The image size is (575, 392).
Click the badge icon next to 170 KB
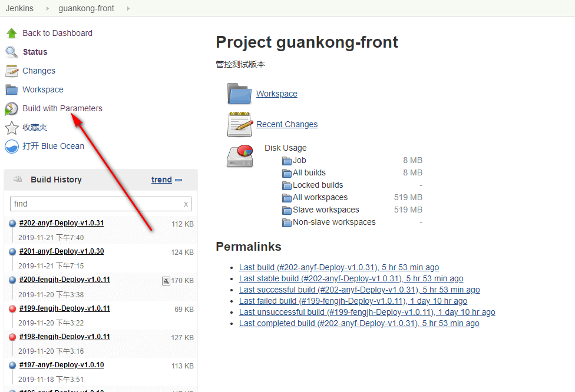tap(166, 281)
